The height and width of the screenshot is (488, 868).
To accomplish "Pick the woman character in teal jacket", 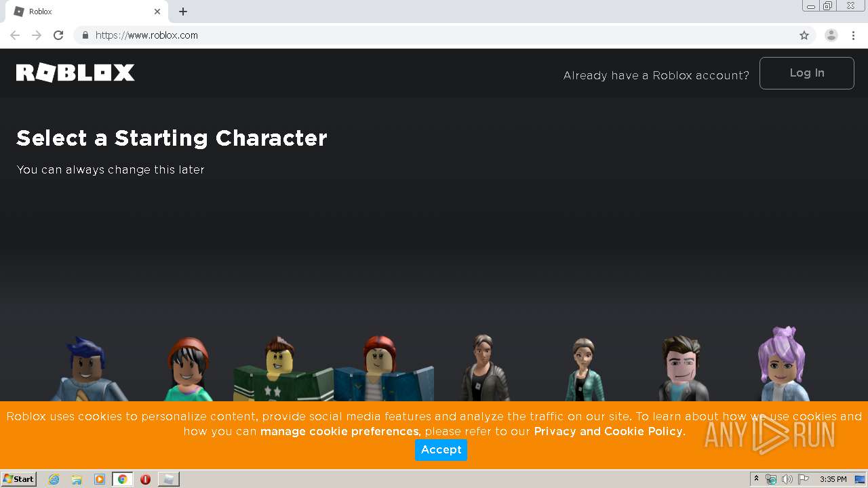I will pos(584,370).
